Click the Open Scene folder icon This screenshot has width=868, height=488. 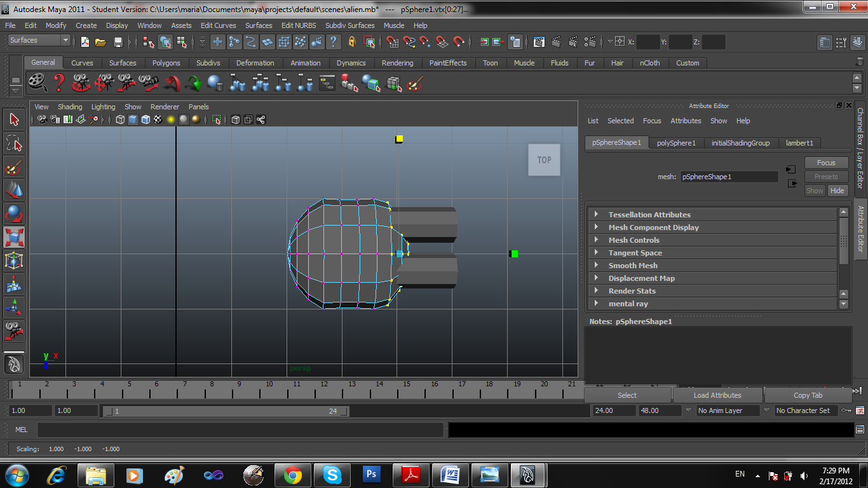pyautogui.click(x=100, y=42)
